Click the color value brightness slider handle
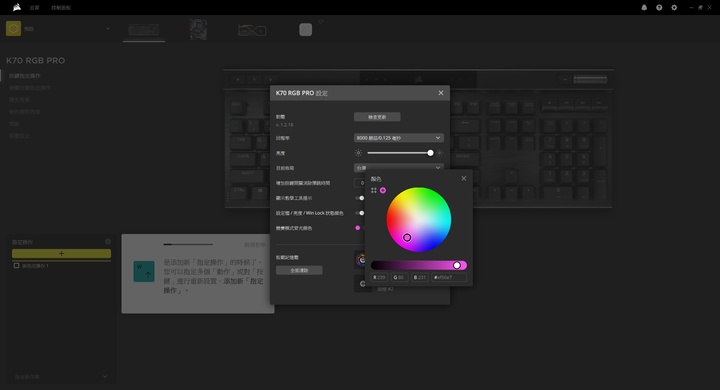The image size is (720, 390). tap(457, 265)
